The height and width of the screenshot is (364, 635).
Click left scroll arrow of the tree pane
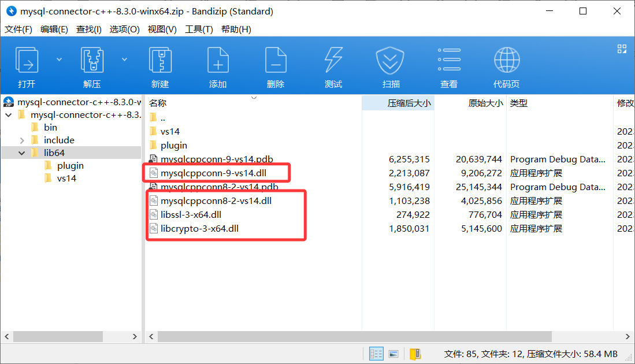click(7, 336)
